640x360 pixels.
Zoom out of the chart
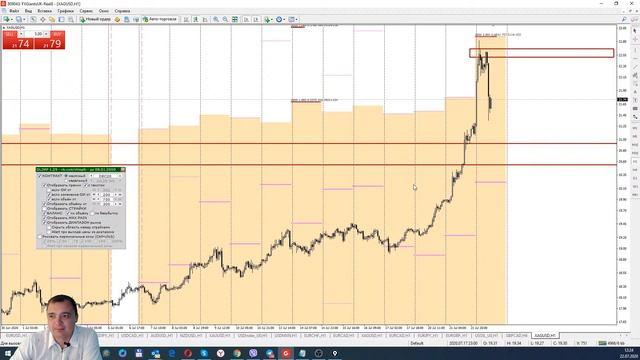click(225, 19)
